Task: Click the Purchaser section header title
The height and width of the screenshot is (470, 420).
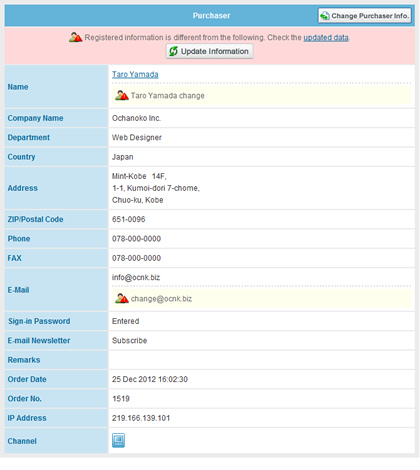Action: click(211, 16)
